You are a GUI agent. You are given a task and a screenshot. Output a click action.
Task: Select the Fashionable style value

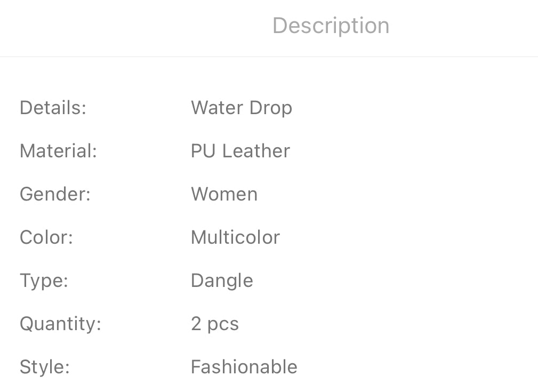[244, 367]
